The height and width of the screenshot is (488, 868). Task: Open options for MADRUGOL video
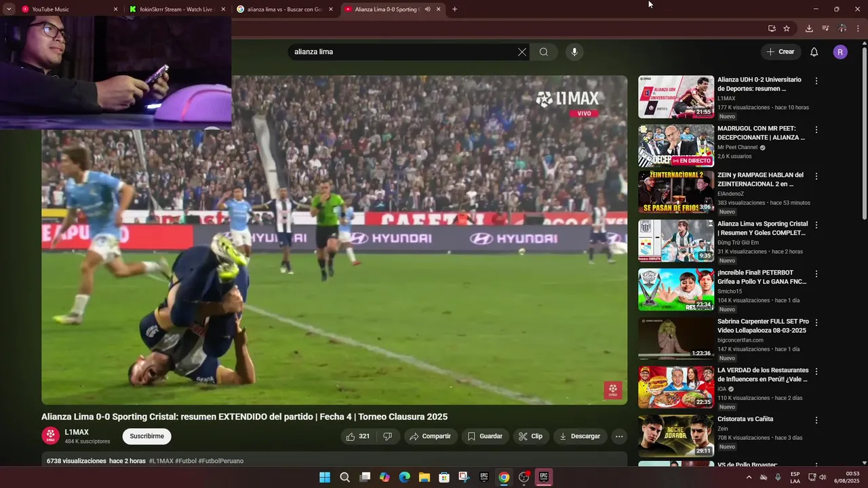(816, 129)
